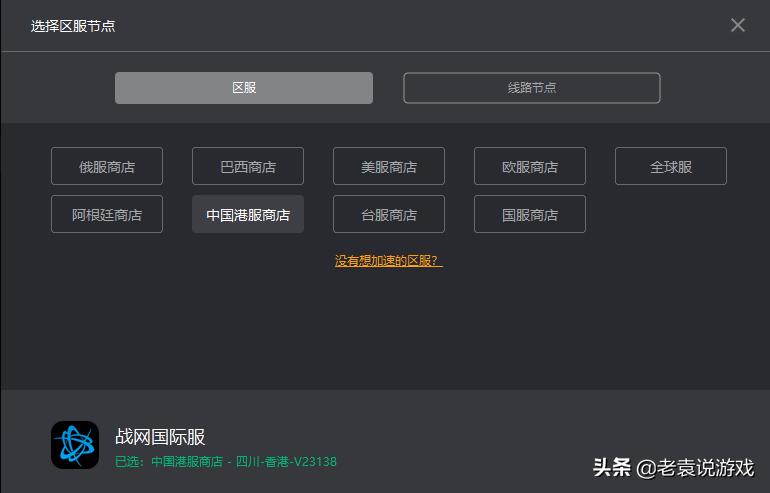Click the 选择区服节点 dialog title

tap(73, 26)
